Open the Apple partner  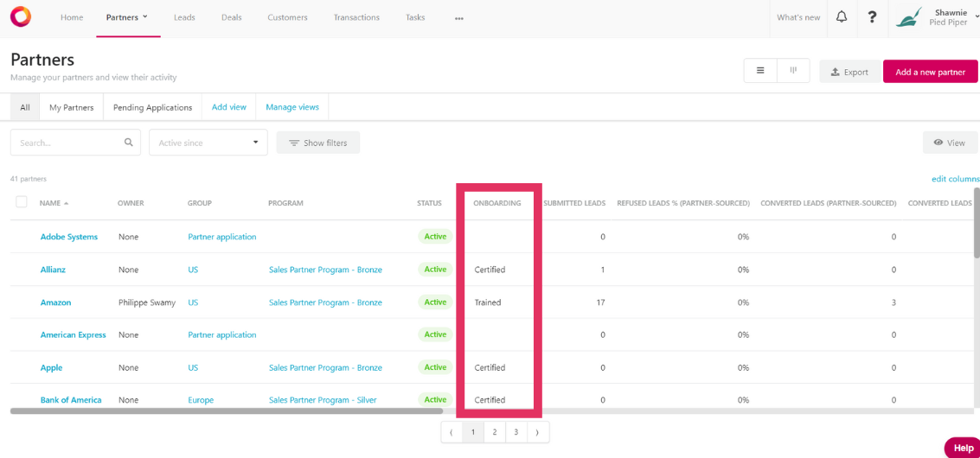point(51,367)
